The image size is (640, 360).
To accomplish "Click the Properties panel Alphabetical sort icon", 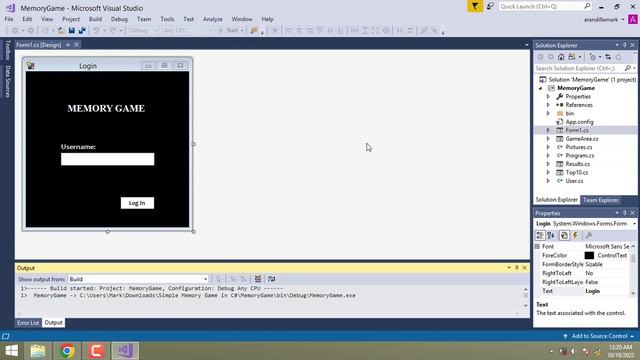I will click(551, 235).
